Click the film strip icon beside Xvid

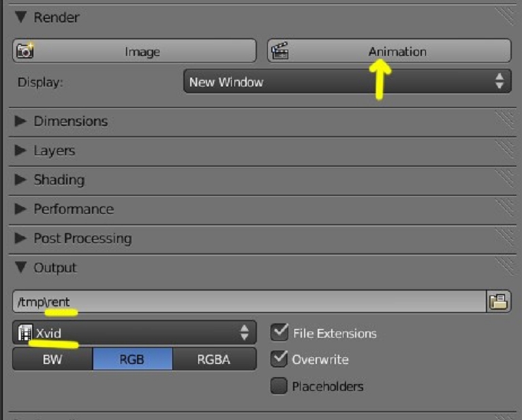click(25, 333)
